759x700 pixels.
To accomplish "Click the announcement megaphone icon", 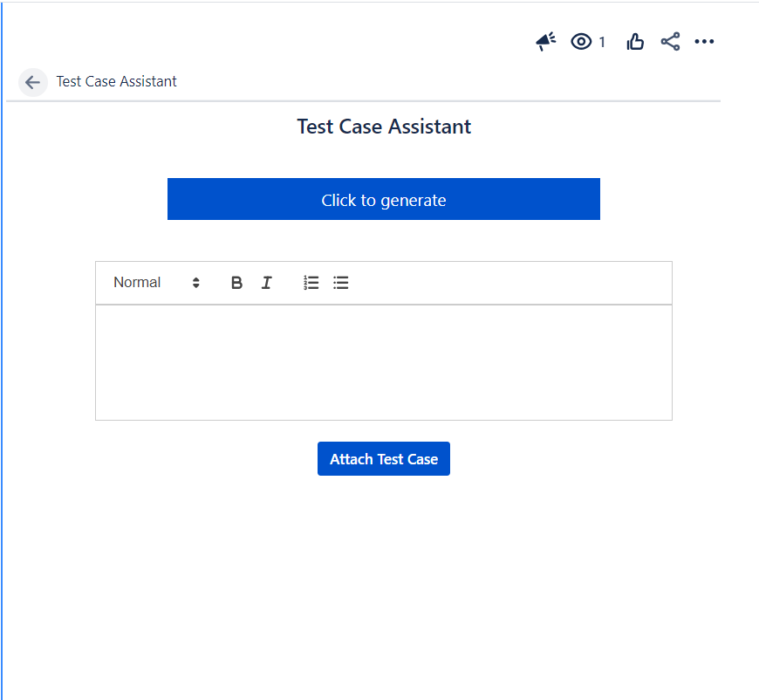I will point(545,41).
